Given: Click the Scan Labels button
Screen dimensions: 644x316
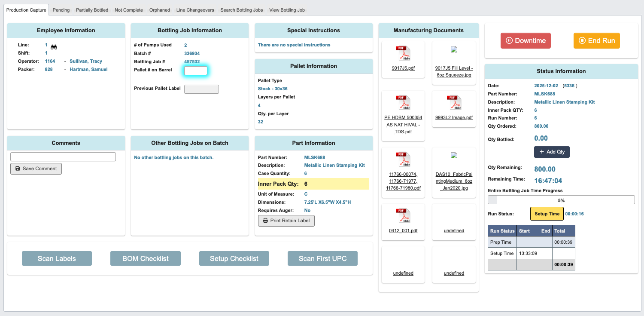Looking at the screenshot, I should pos(57,258).
